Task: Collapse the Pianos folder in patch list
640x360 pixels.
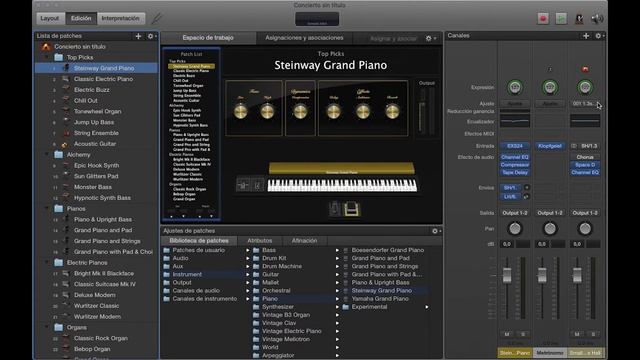Action: [47, 209]
